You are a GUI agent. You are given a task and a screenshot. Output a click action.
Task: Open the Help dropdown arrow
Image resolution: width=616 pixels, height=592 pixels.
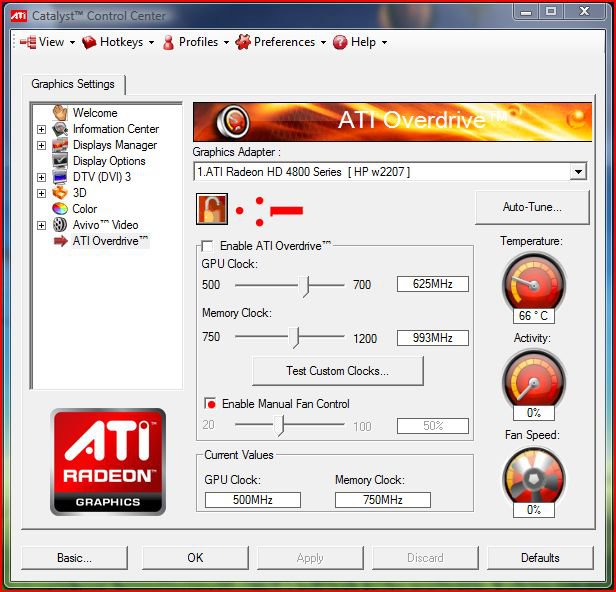tap(384, 42)
